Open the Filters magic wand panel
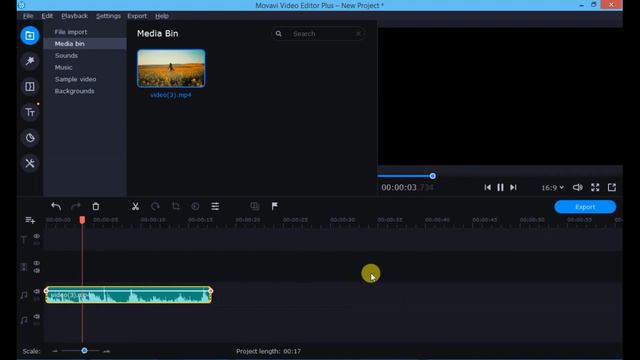Viewport: 640px width, 360px height. click(x=30, y=61)
